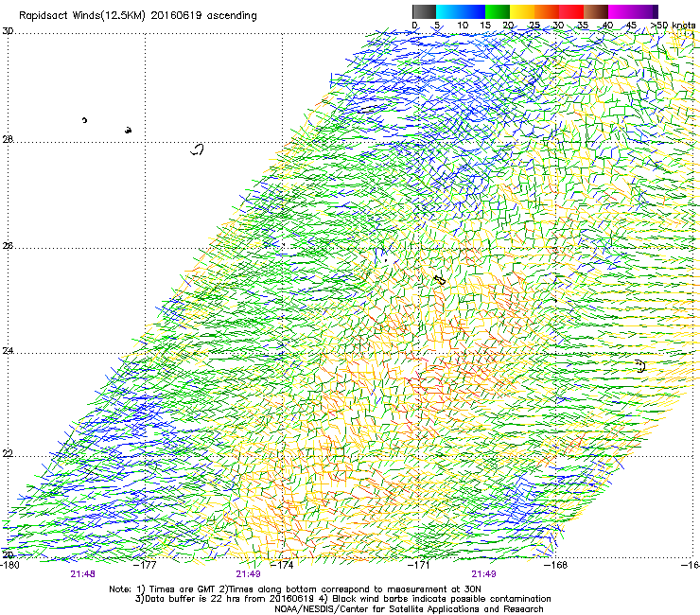Click the "-177" longitude axis label
The height and width of the screenshot is (615, 700).
(146, 566)
